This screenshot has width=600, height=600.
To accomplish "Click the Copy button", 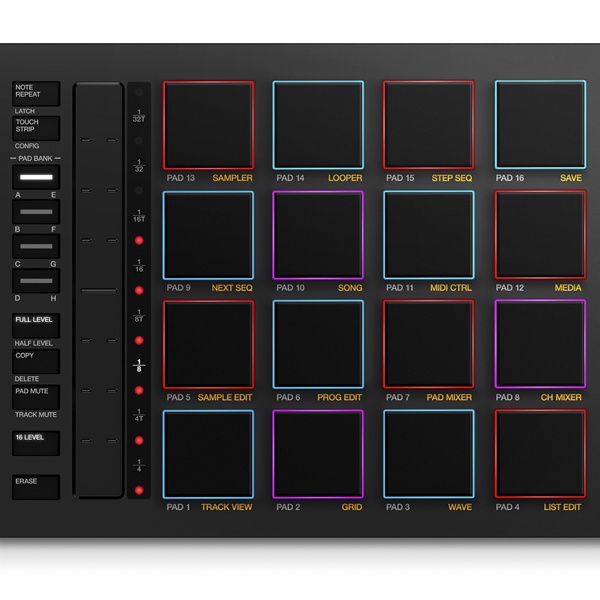I will click(x=36, y=360).
